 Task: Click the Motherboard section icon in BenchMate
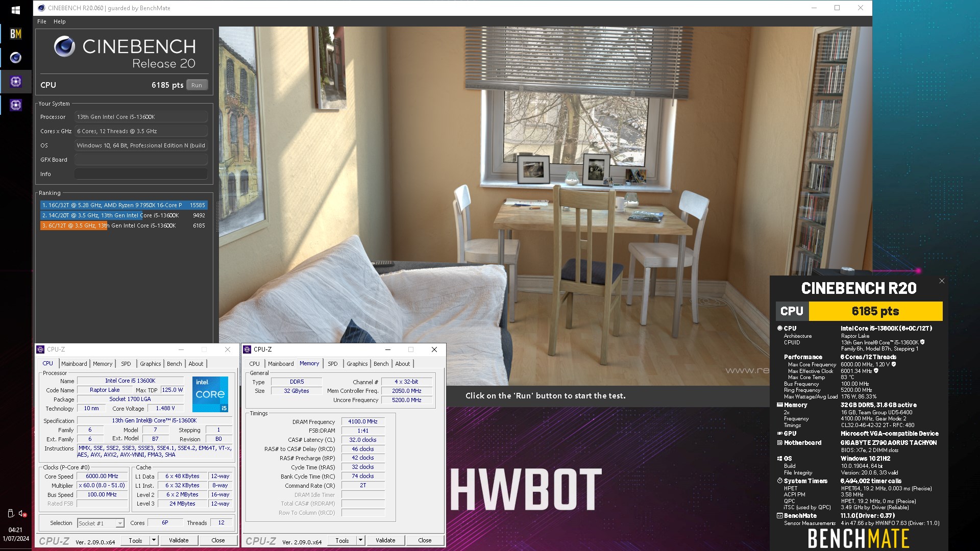[779, 442]
